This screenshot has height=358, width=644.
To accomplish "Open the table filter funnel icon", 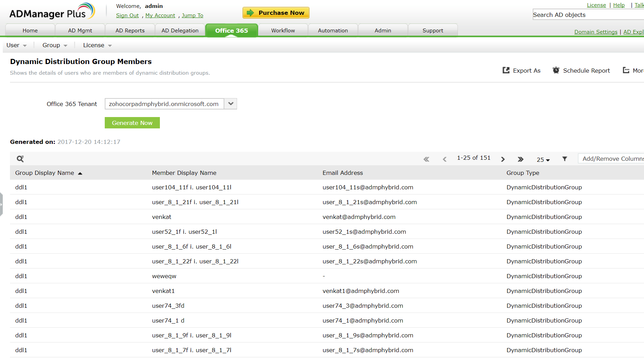I will 564,159.
